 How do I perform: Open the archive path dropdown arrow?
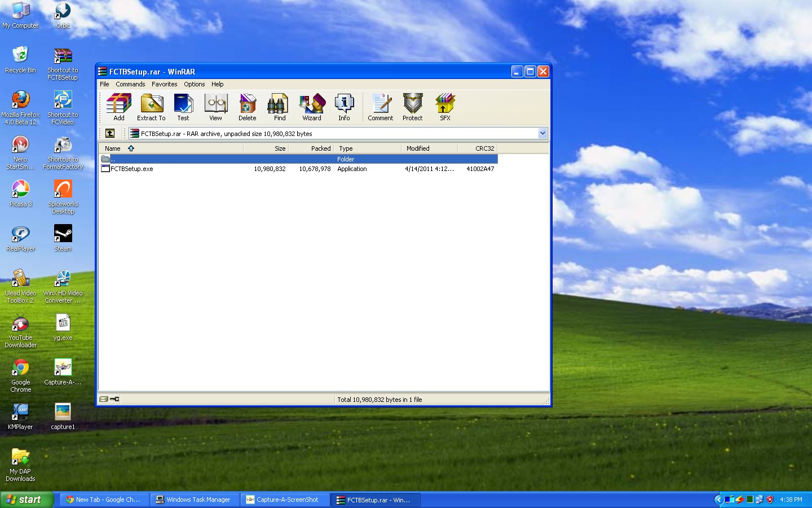pyautogui.click(x=542, y=133)
